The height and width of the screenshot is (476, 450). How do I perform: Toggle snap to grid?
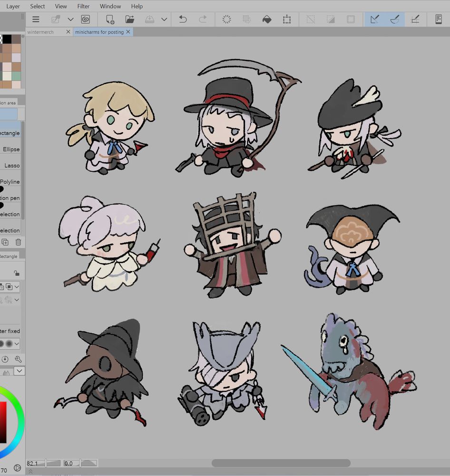point(415,20)
